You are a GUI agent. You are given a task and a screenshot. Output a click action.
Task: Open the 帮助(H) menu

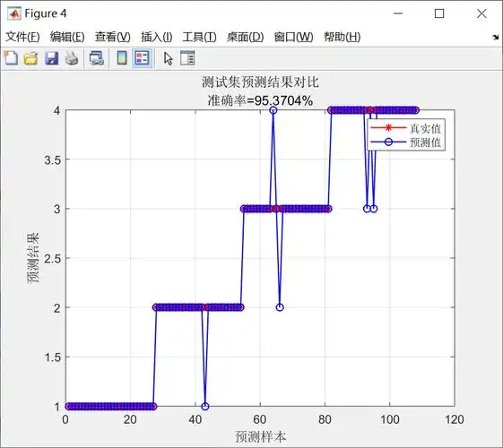(343, 37)
